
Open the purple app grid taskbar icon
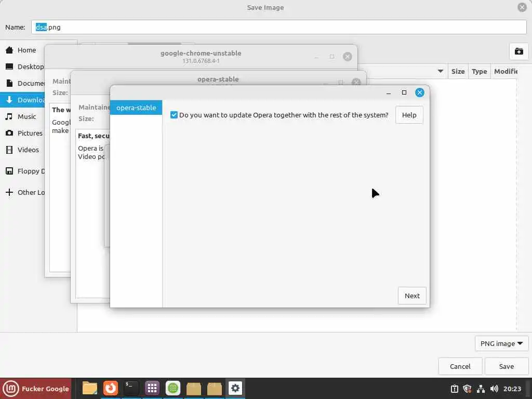(152, 388)
